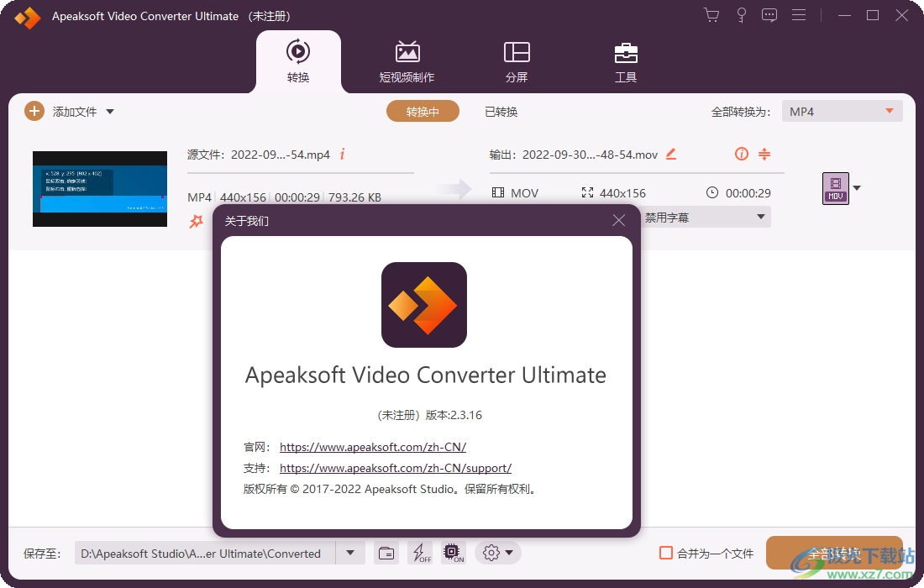Expand the 添加文件 dropdown arrow

coord(109,112)
